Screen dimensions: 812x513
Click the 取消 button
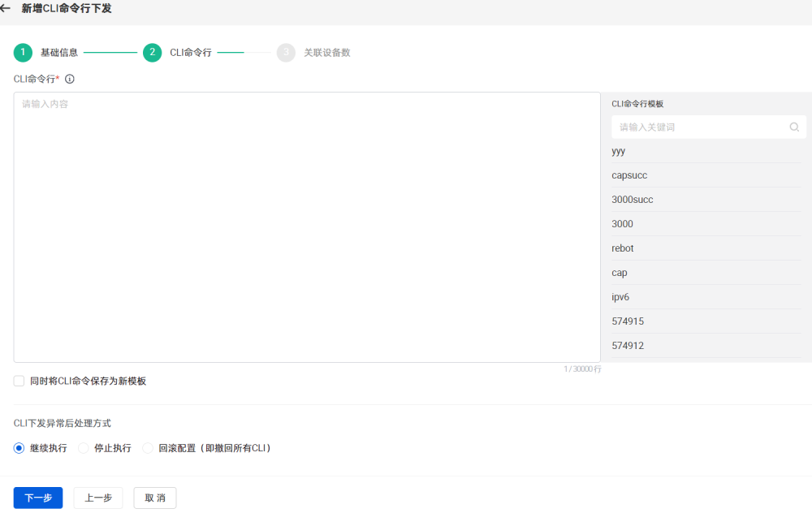pos(154,498)
